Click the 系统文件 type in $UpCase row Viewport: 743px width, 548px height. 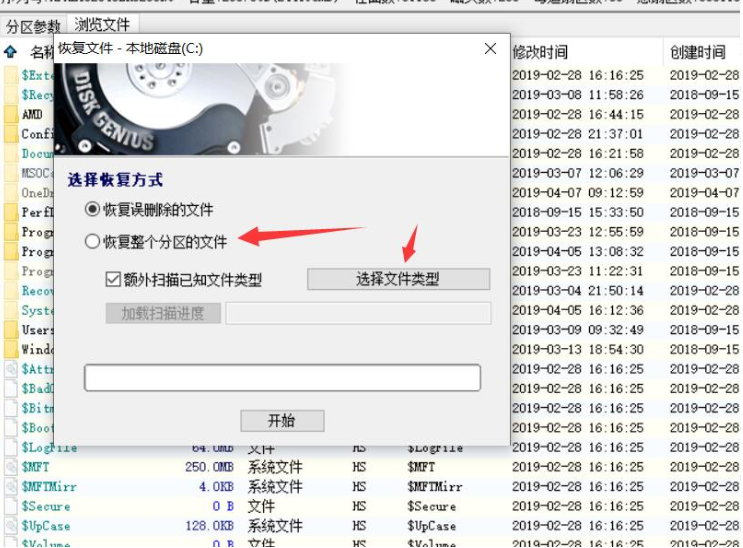[275, 526]
